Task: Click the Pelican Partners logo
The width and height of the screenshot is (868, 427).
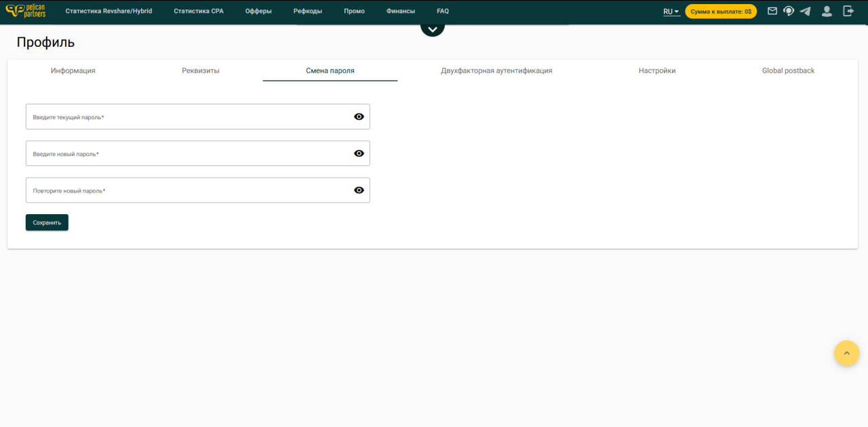Action: (26, 11)
